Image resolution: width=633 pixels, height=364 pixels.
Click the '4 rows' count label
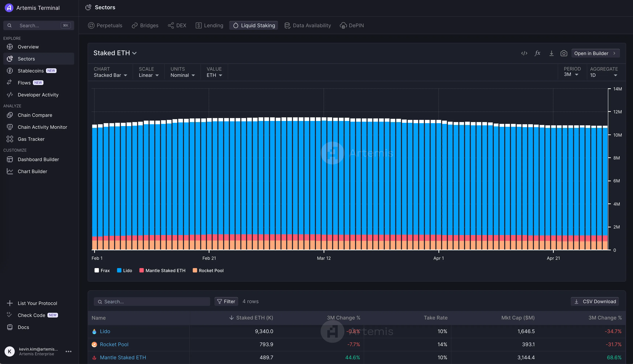pyautogui.click(x=251, y=302)
